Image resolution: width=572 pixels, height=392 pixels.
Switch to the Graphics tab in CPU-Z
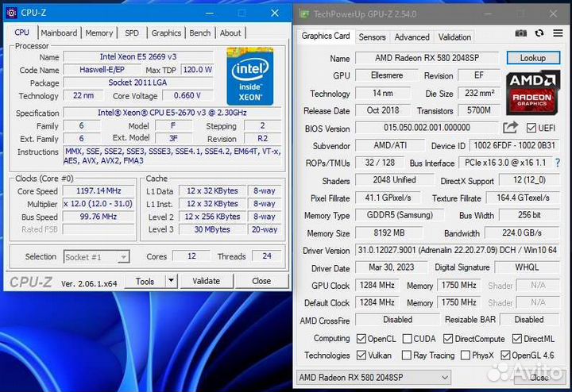pyautogui.click(x=166, y=33)
